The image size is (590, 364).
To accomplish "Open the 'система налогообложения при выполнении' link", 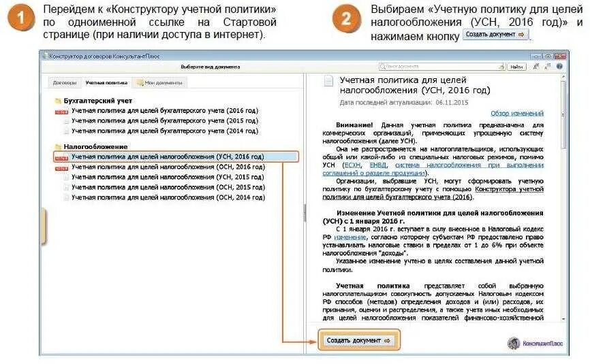I will pos(469,165).
